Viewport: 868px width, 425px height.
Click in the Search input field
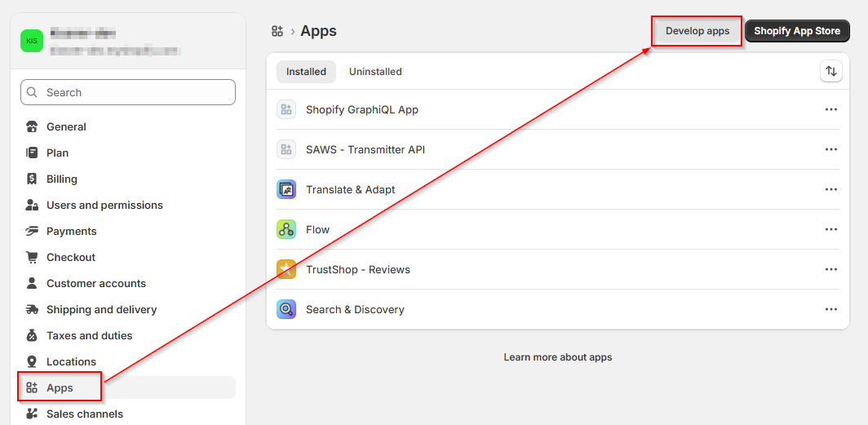[x=128, y=92]
